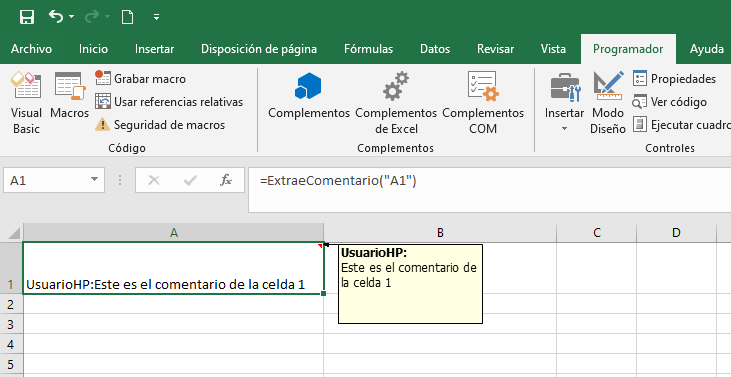Image resolution: width=731 pixels, height=377 pixels.
Task: Create a new blank document icon
Action: click(127, 17)
